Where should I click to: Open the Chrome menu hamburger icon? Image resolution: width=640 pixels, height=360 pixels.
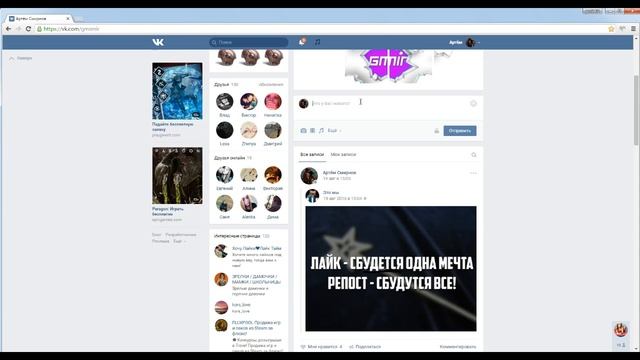pos(633,29)
